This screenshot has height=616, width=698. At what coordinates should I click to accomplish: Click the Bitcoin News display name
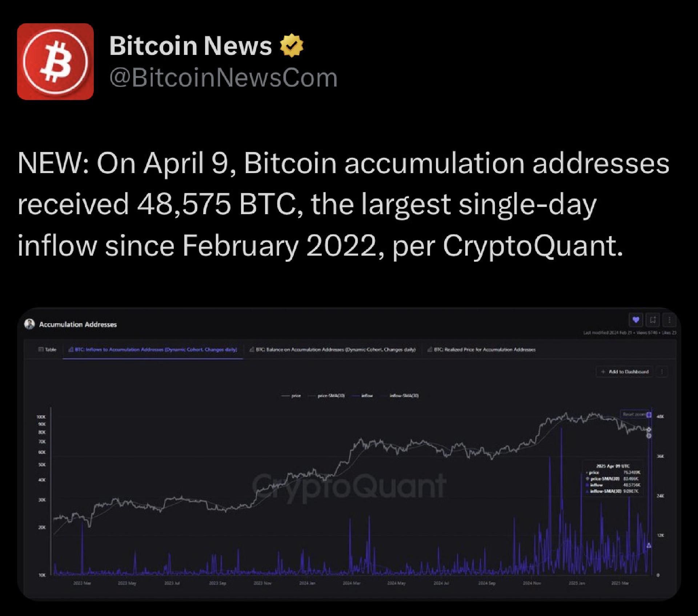pos(190,46)
